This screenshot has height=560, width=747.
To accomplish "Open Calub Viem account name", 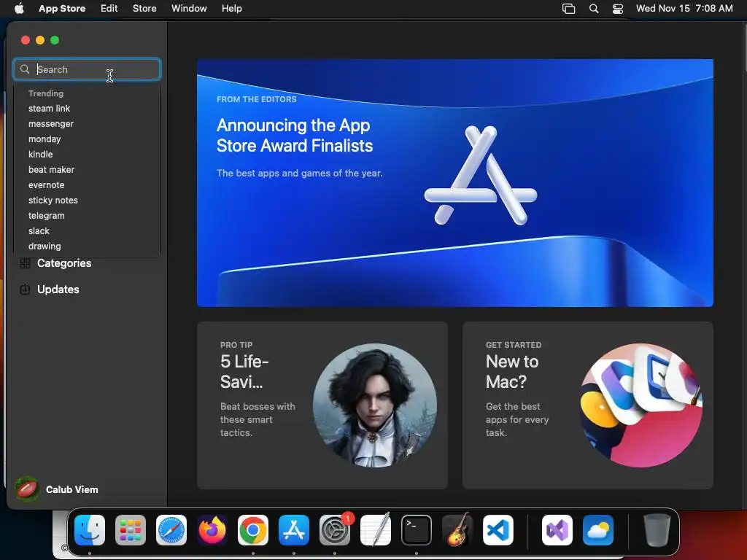I will 72,489.
